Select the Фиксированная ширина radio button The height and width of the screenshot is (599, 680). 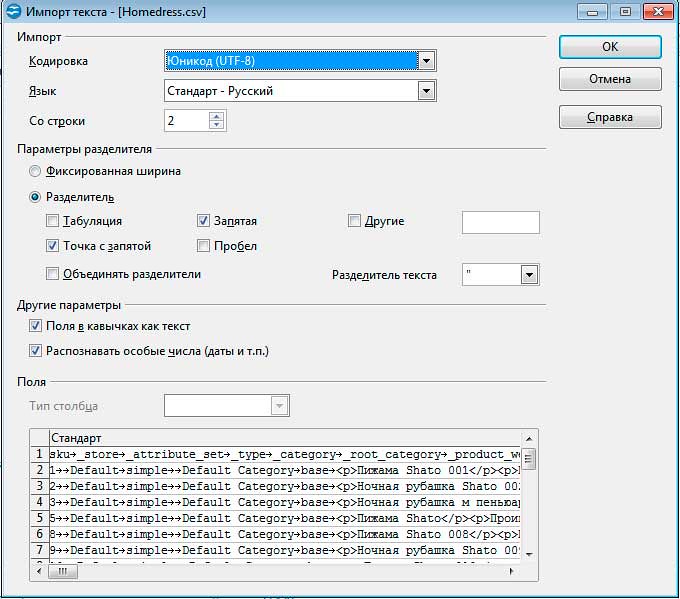36,171
